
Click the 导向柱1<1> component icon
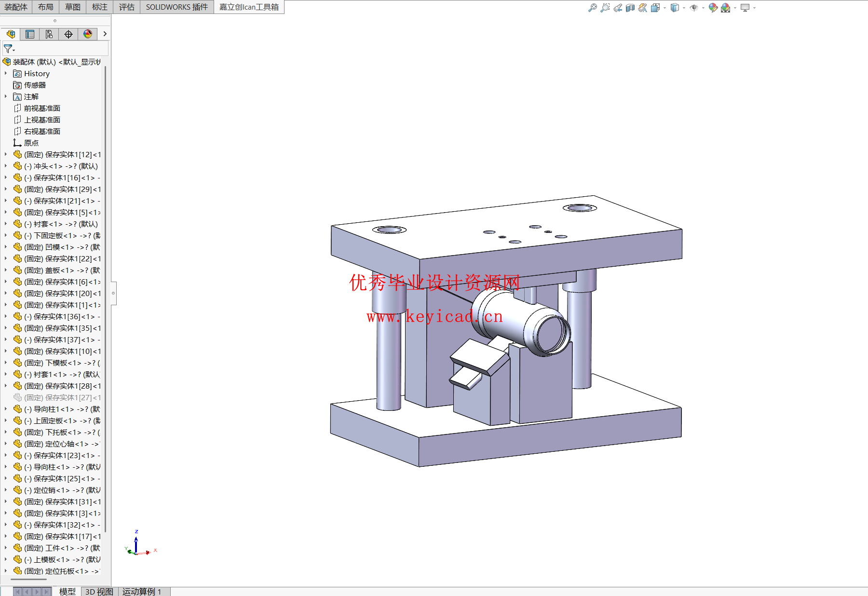[18, 409]
